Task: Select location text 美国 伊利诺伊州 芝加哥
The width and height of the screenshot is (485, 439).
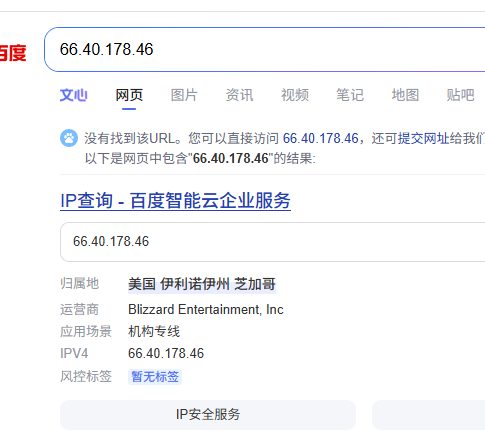Action: pos(202,284)
